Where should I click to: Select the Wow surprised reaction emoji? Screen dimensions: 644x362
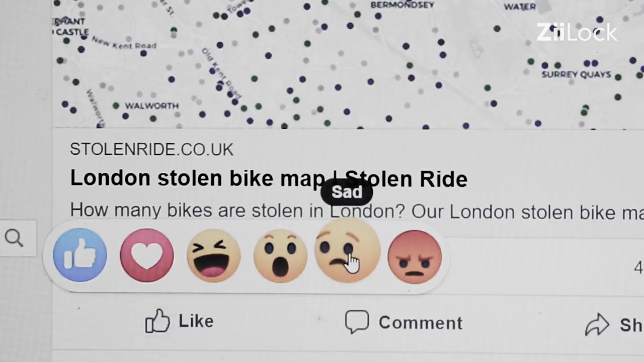(x=280, y=255)
